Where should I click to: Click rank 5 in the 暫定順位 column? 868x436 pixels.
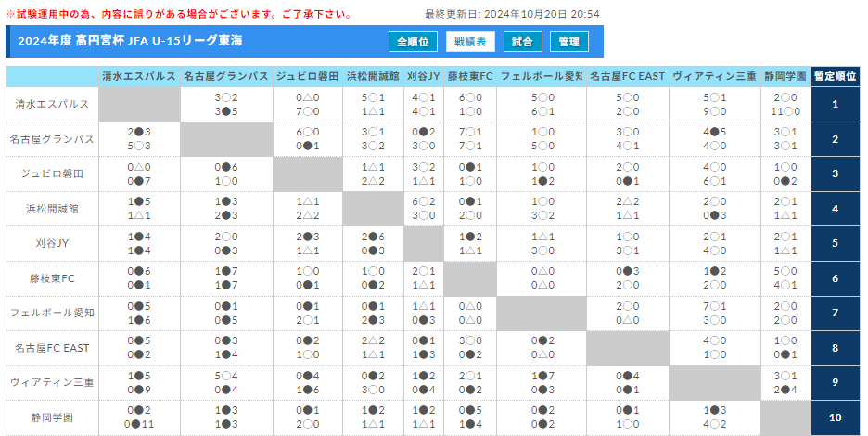coord(835,243)
